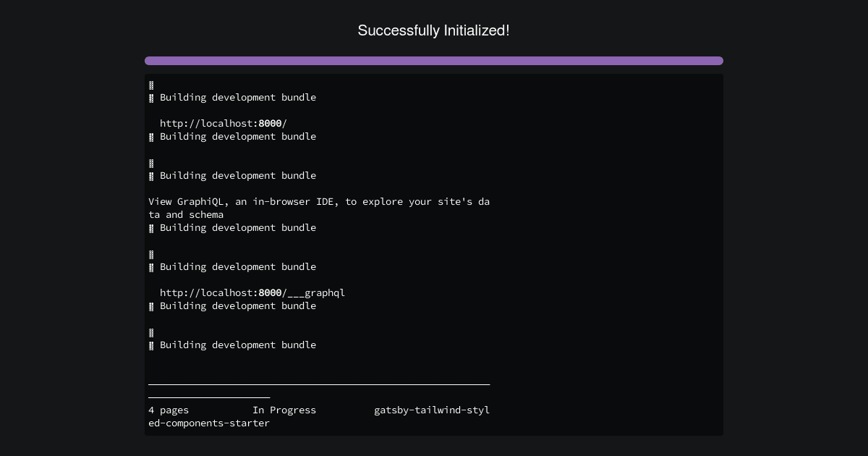Click the lone spinner glyph on the terminal's first line

[151, 85]
